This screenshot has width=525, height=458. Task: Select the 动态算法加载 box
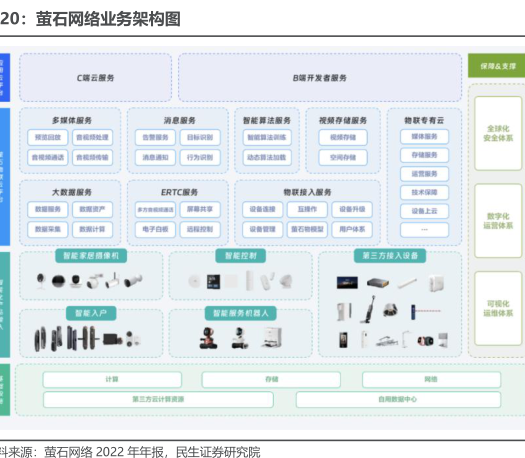click(267, 157)
